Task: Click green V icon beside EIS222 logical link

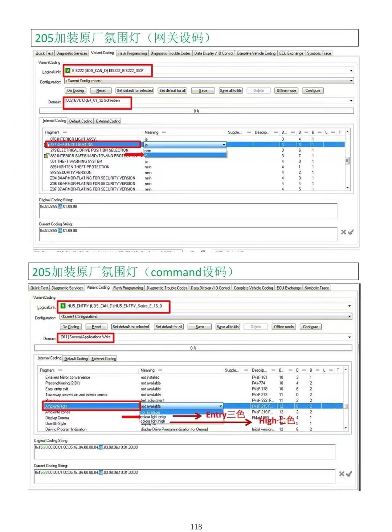Action: (x=68, y=70)
